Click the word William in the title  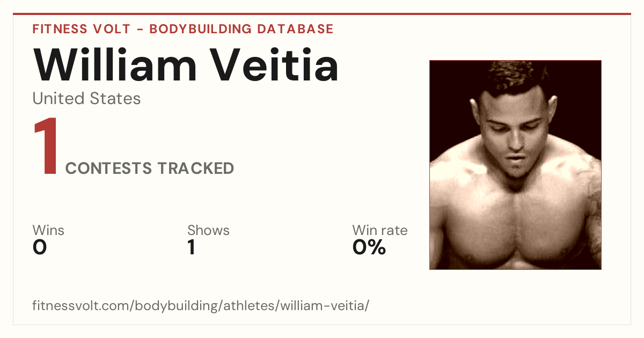tap(115, 65)
